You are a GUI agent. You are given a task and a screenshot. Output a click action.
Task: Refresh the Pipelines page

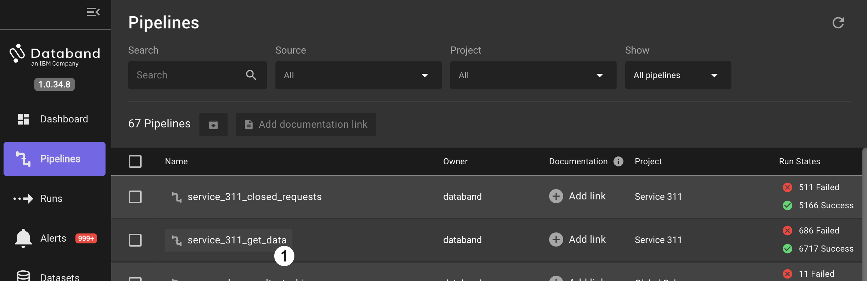click(x=838, y=23)
